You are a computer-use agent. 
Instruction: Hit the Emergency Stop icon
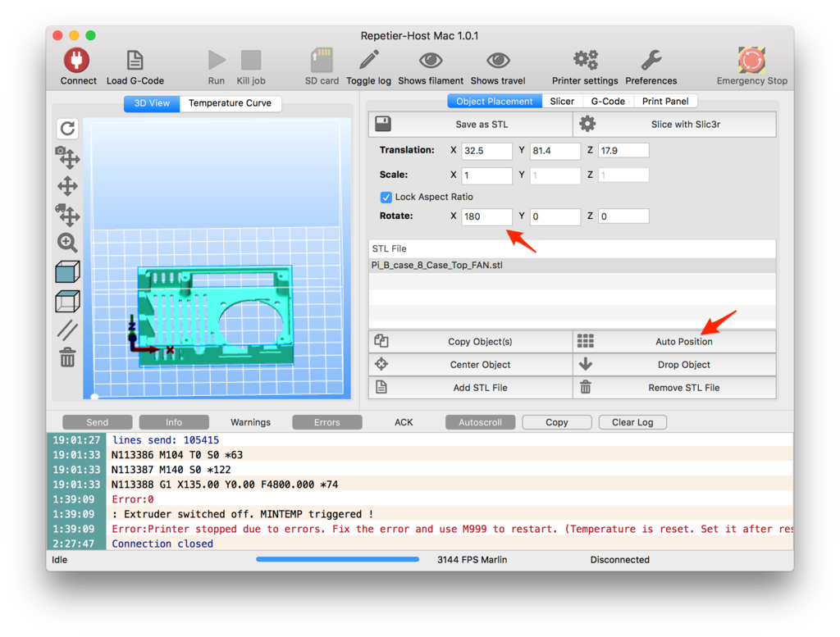pos(751,60)
